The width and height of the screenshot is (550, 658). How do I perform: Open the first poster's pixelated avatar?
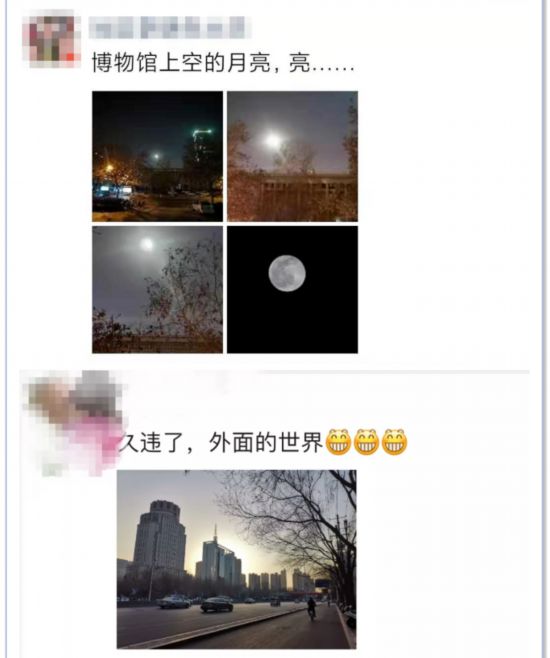[x=51, y=39]
